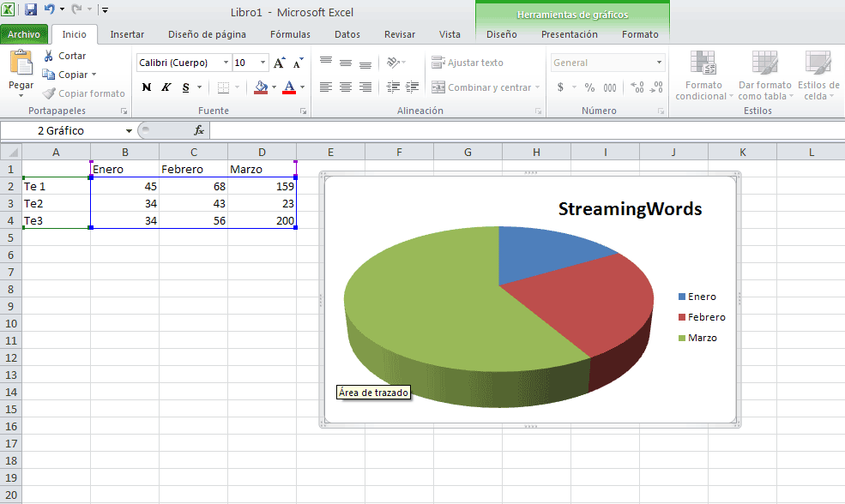845x504 pixels.
Task: Open Dar formato como tabla menu
Action: tap(764, 75)
